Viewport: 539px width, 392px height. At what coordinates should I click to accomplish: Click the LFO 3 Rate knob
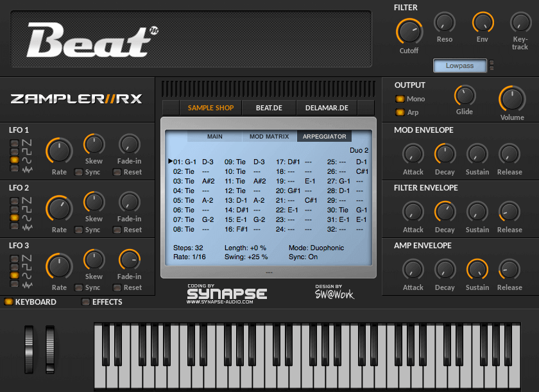coord(59,266)
